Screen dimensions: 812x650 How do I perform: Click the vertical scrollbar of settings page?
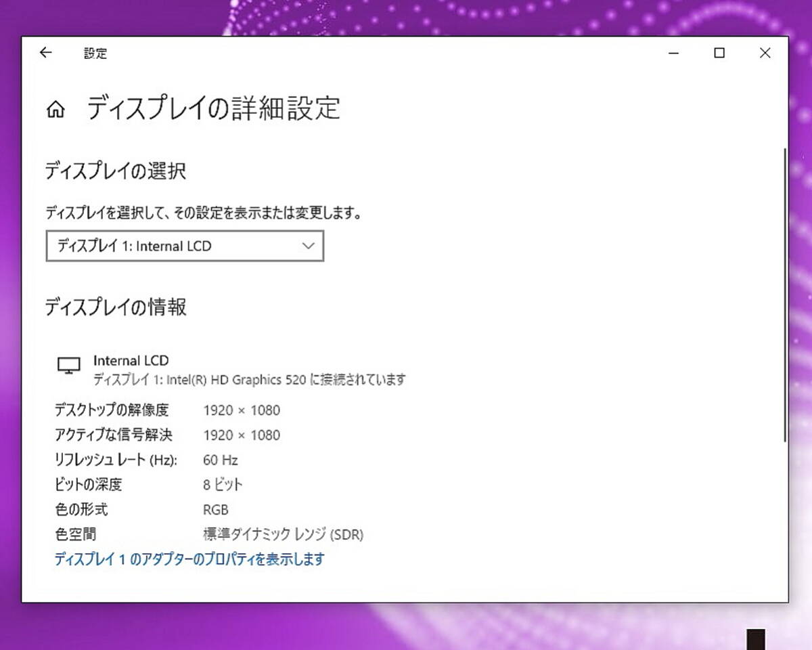click(x=784, y=295)
